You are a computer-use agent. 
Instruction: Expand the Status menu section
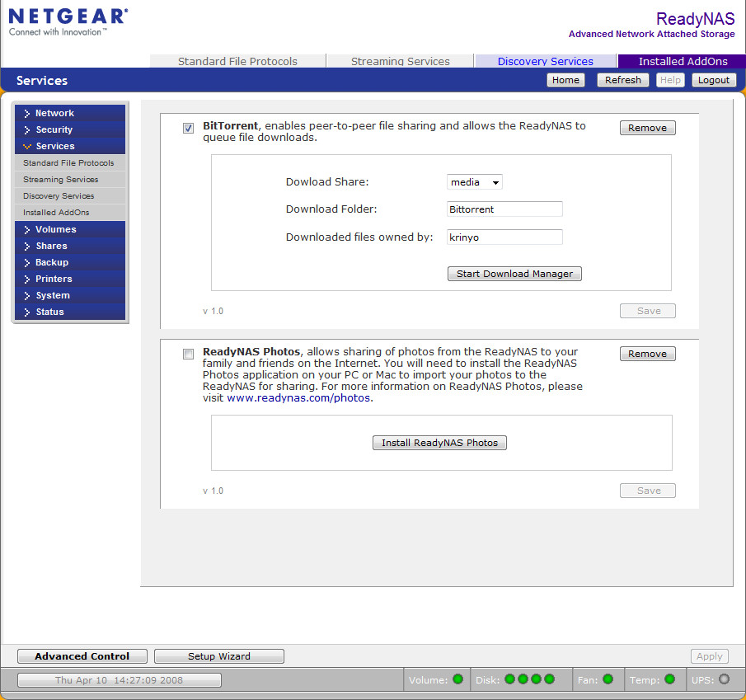(70, 312)
